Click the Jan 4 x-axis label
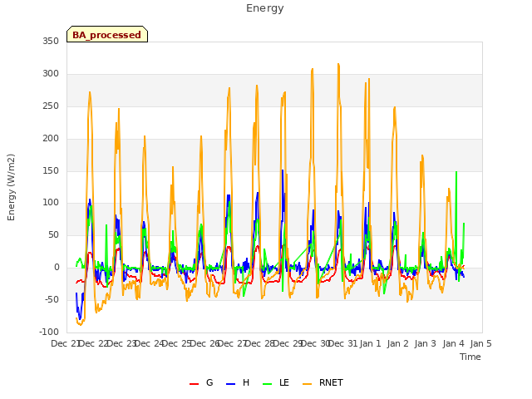Screen dimensions: 532x399 pos(454,343)
